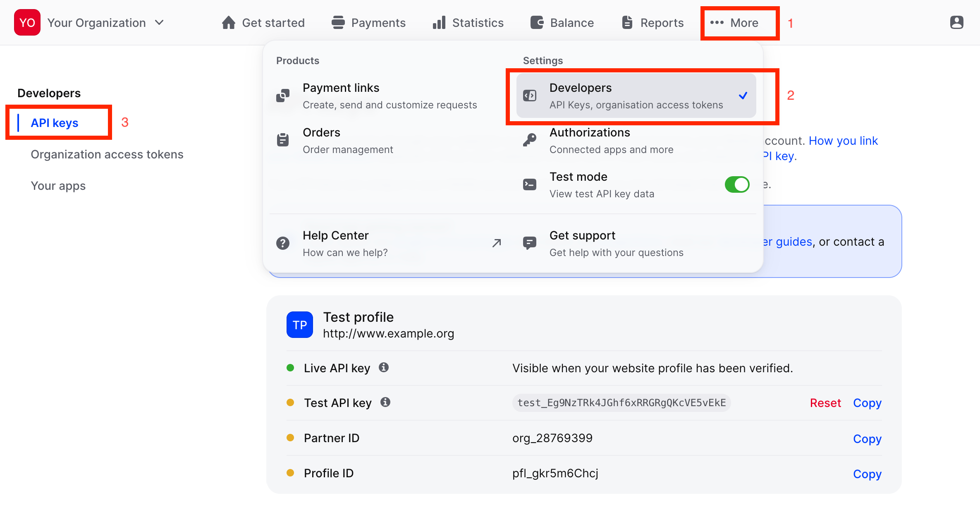The width and height of the screenshot is (980, 517).
Task: Go to Organization access tokens
Action: (107, 154)
